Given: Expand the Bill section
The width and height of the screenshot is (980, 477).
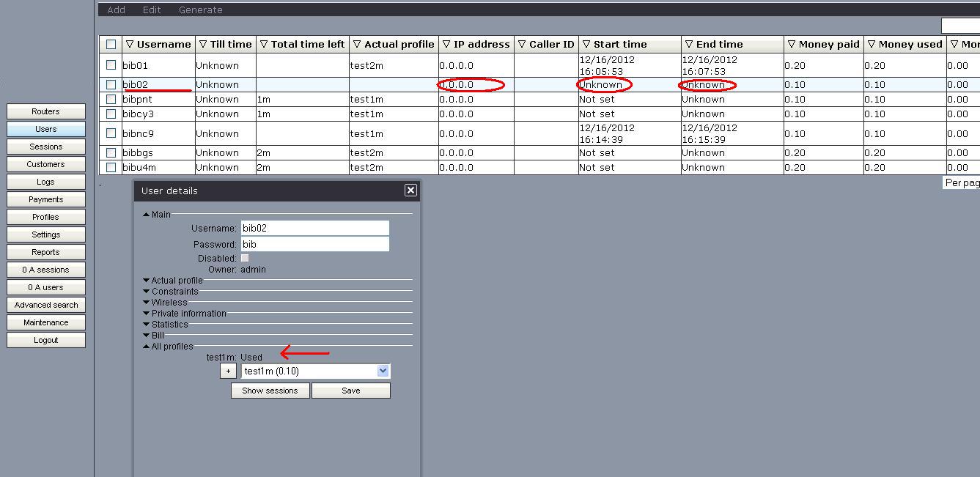Looking at the screenshot, I should point(154,335).
